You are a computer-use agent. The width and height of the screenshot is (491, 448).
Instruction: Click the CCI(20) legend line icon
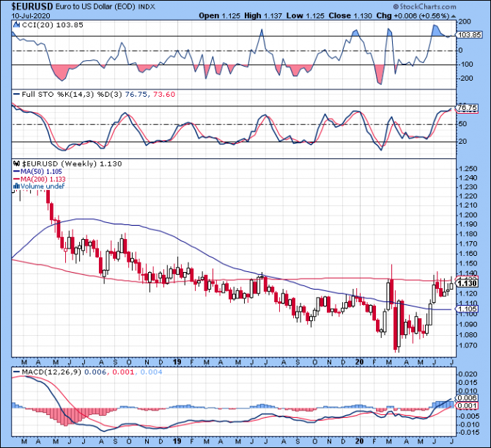(x=15, y=25)
